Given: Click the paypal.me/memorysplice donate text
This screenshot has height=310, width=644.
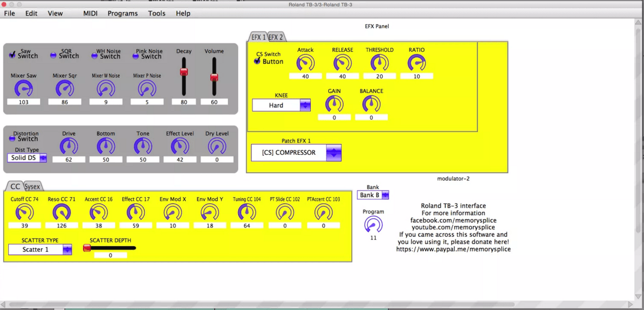Looking at the screenshot, I should [453, 249].
